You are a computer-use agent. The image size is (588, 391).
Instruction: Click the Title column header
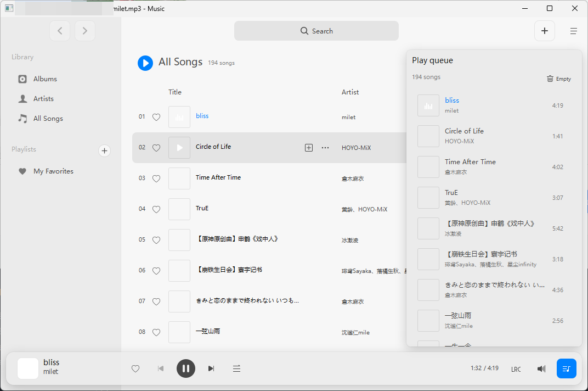pyautogui.click(x=175, y=92)
